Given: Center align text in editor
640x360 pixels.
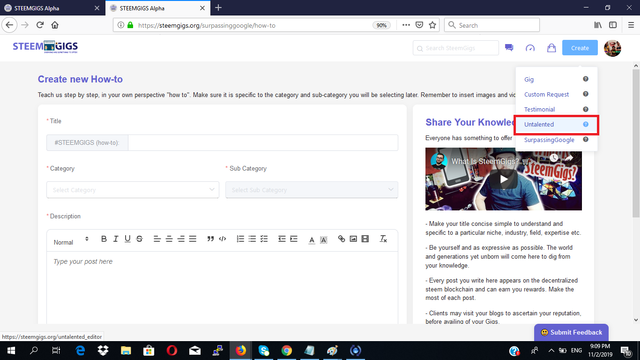Looking at the screenshot, I should 169,239.
